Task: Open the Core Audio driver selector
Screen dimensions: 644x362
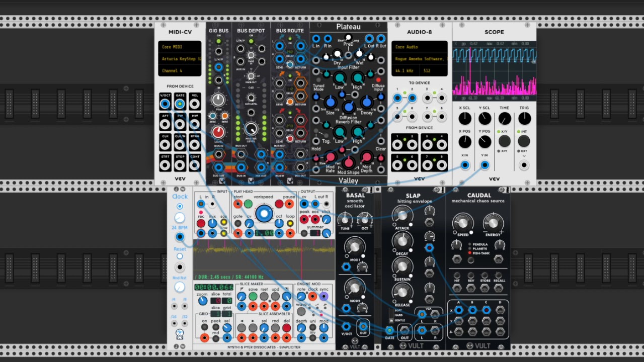Action: tap(419, 47)
